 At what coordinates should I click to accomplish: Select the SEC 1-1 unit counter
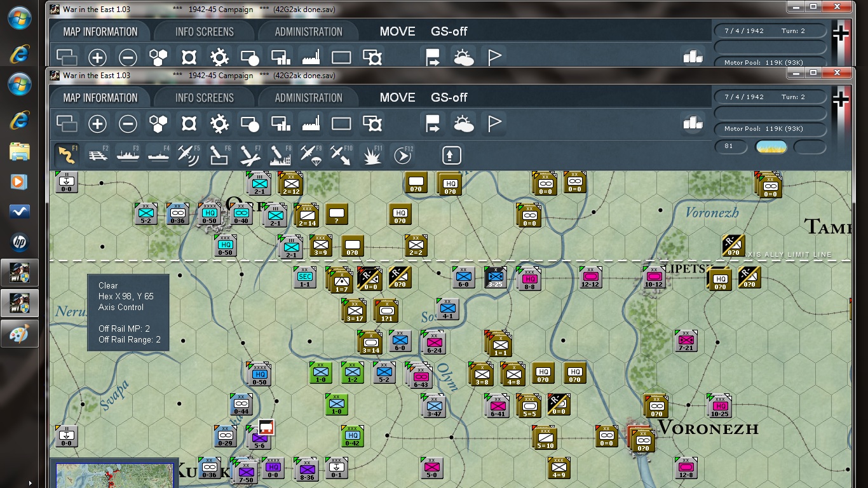[x=305, y=278]
